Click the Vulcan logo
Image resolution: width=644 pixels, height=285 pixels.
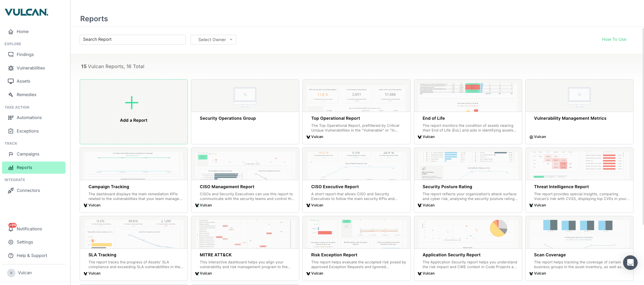(27, 12)
